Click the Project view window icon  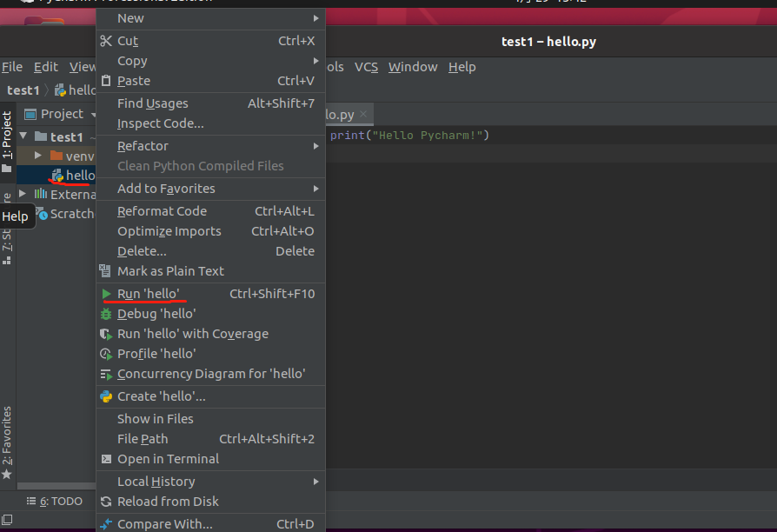coord(30,114)
